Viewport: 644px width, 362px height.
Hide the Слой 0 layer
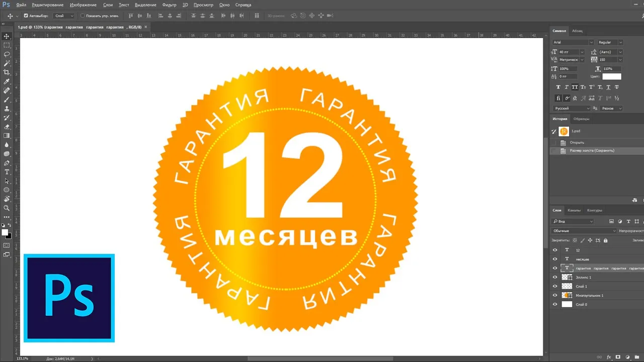tap(555, 304)
